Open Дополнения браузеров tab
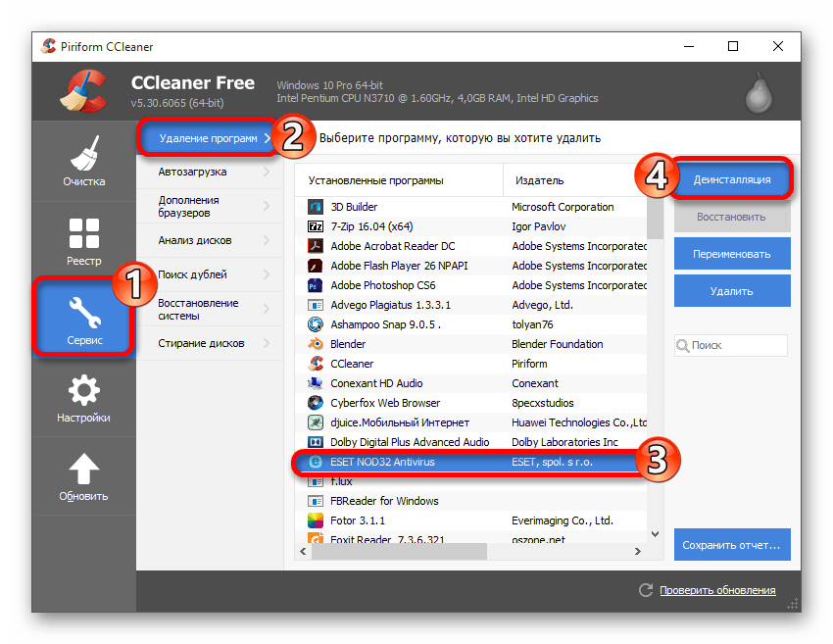 click(210, 206)
